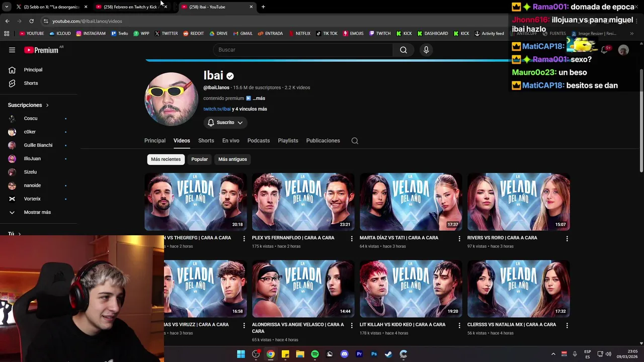Switch to the Playlists tab
Viewport: 644px width, 362px height.
coord(288,141)
